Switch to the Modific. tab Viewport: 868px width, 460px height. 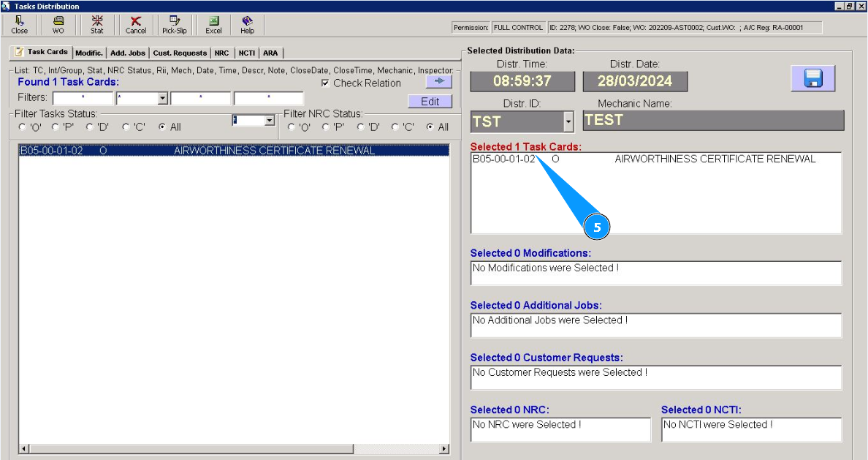[89, 53]
